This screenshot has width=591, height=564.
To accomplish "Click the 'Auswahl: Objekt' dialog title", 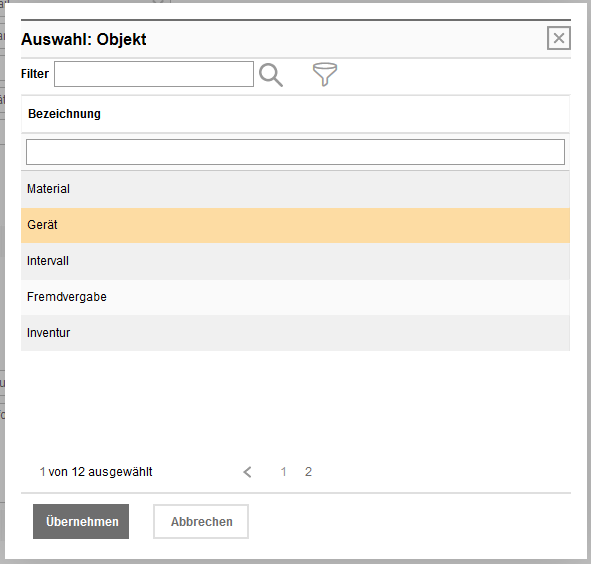I will click(x=84, y=39).
